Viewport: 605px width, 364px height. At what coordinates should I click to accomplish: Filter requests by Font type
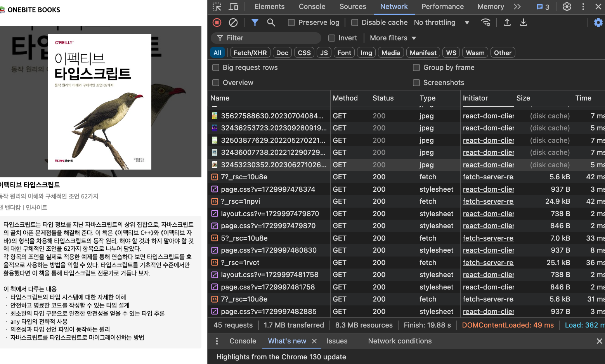(344, 53)
